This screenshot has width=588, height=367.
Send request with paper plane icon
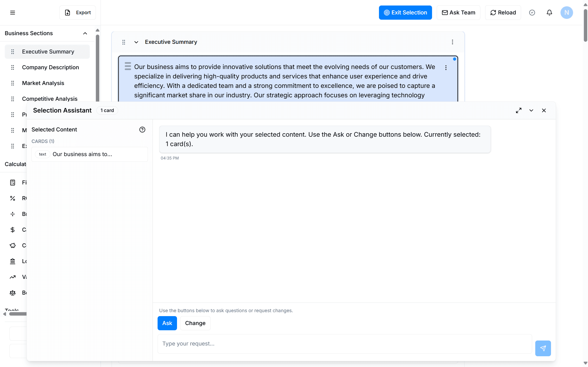(543, 348)
